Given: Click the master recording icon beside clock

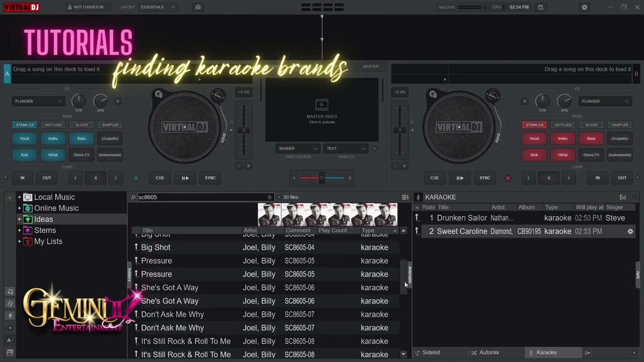Looking at the screenshot, I should (541, 7).
